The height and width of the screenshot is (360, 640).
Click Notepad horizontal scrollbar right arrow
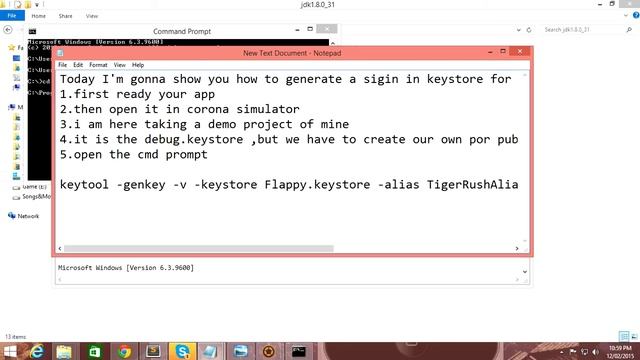[517, 249]
